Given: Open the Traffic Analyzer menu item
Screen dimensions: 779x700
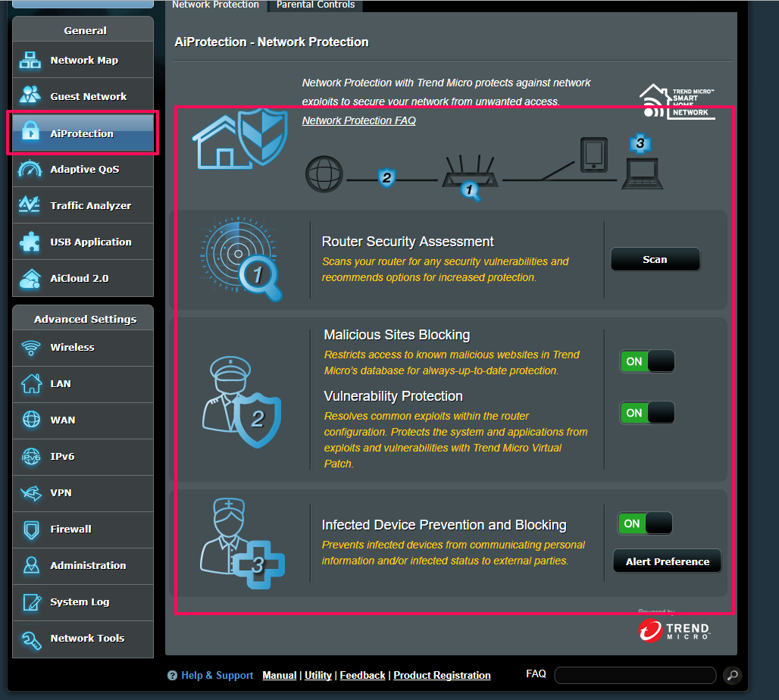Looking at the screenshot, I should pyautogui.click(x=83, y=205).
